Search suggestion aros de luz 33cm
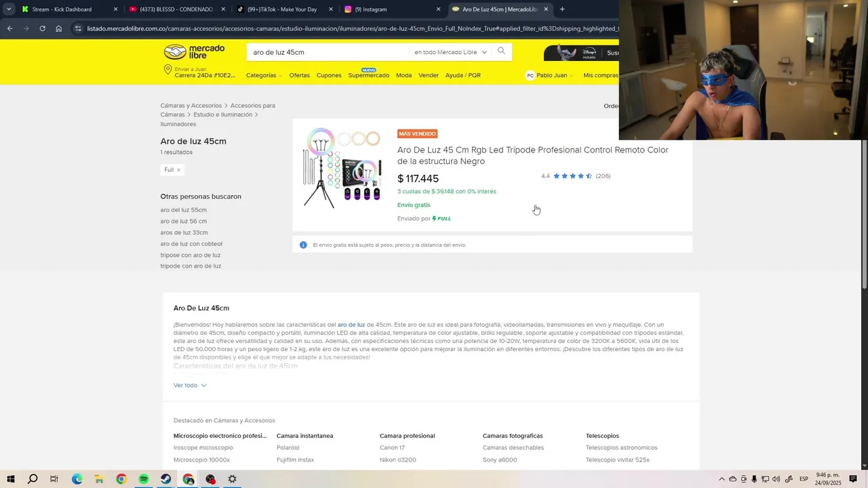 click(184, 232)
